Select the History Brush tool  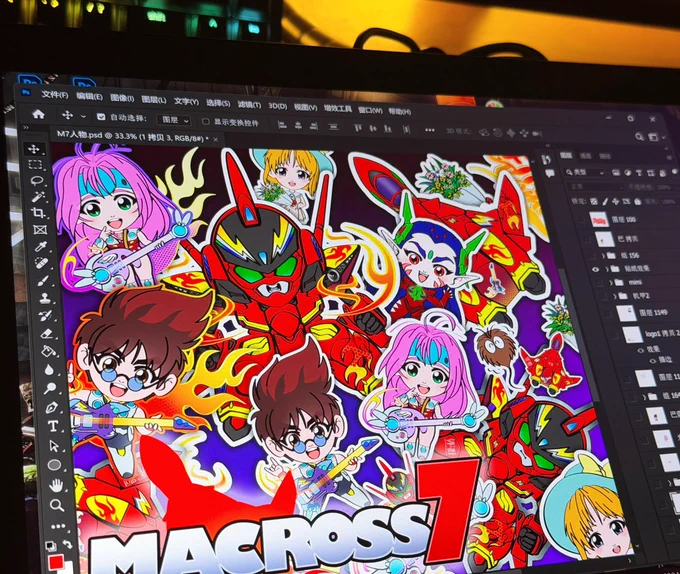click(46, 316)
